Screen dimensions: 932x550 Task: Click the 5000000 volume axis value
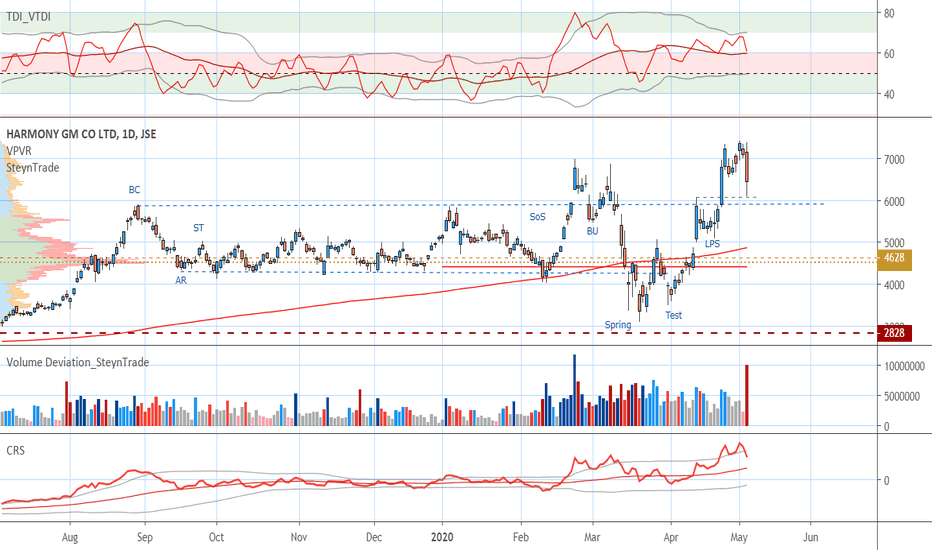(x=901, y=397)
